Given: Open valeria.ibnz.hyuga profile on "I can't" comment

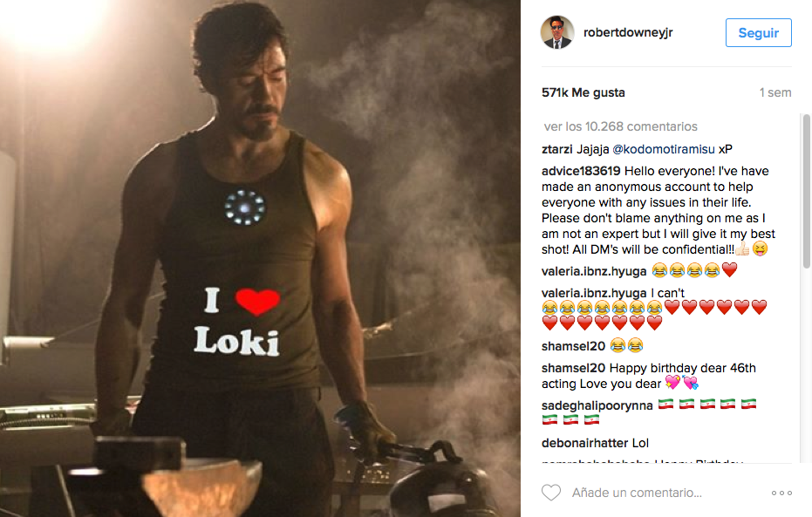Looking at the screenshot, I should (594, 293).
